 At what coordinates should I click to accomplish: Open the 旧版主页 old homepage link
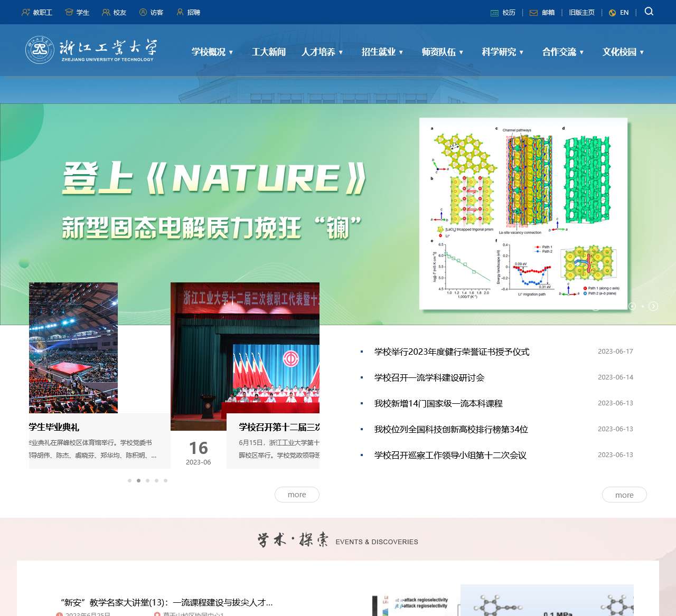[x=581, y=13]
